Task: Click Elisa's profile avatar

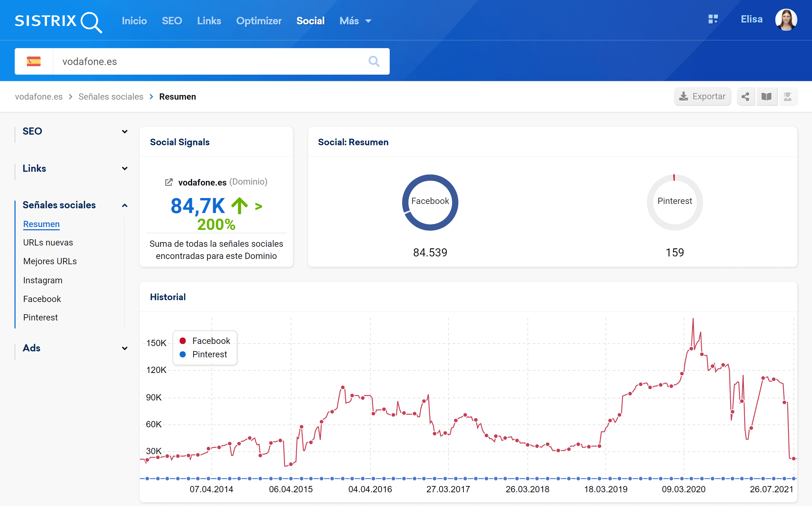Action: pyautogui.click(x=786, y=20)
